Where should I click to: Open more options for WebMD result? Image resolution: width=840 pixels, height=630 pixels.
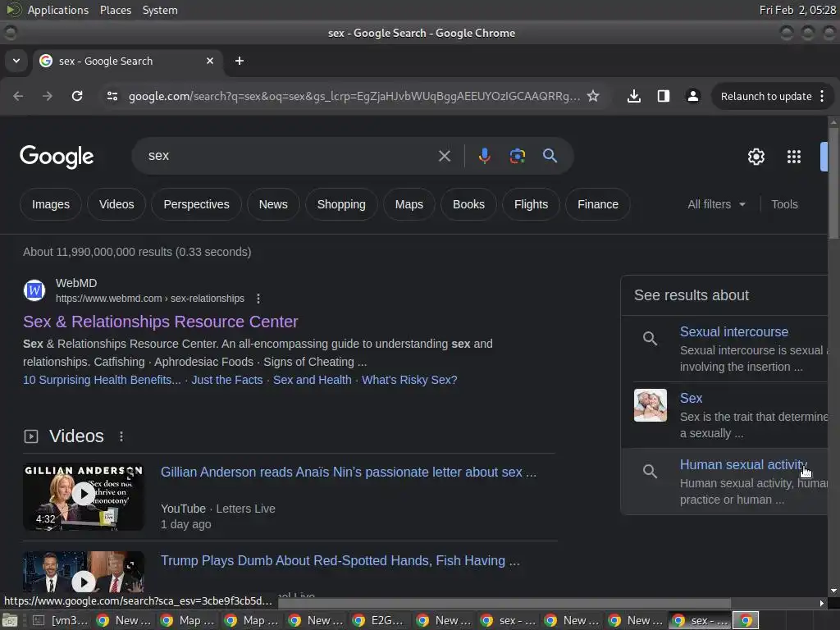pyautogui.click(x=258, y=299)
